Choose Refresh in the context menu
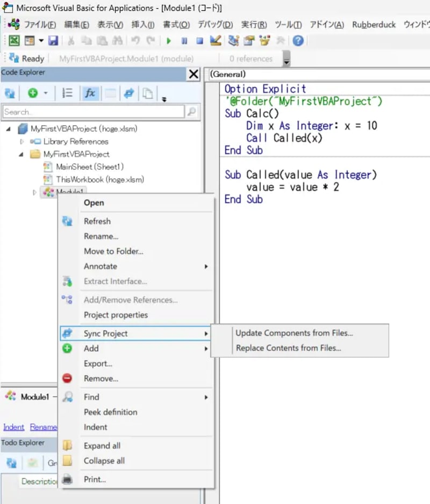The width and height of the screenshot is (430, 504). pyautogui.click(x=136, y=222)
